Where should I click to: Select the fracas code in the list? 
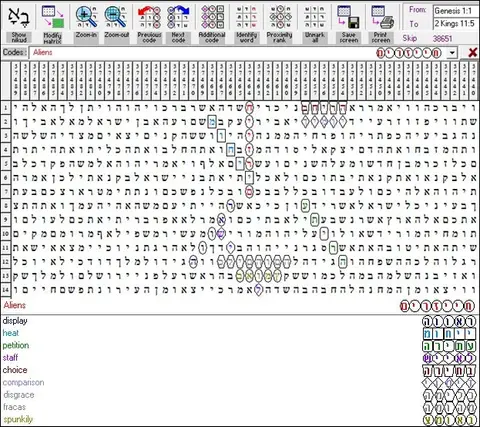click(14, 407)
